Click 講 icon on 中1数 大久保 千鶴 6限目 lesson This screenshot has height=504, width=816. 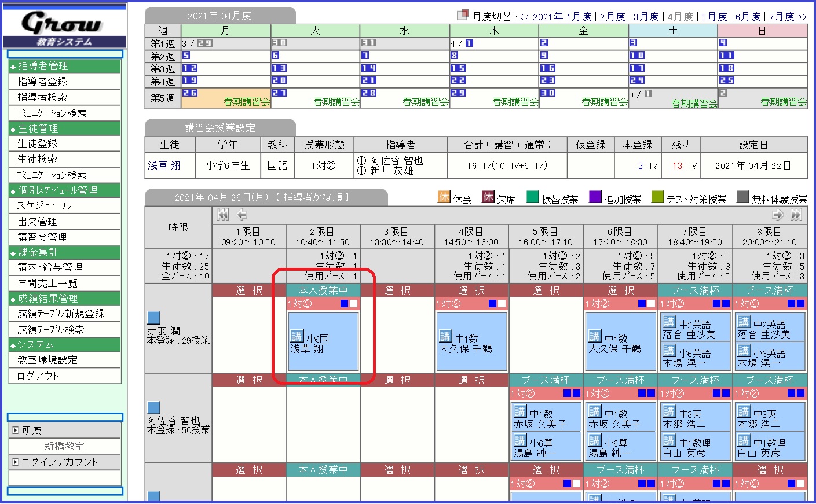pyautogui.click(x=595, y=336)
